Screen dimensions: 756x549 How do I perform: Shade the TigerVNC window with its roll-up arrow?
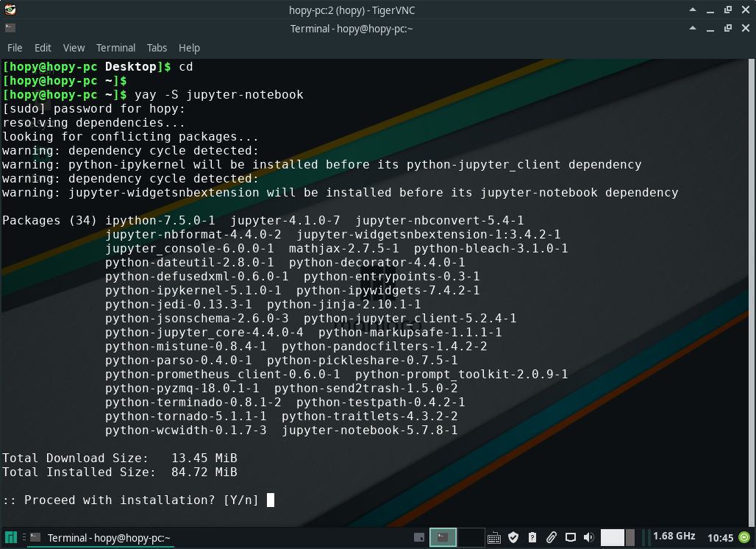[x=693, y=10]
